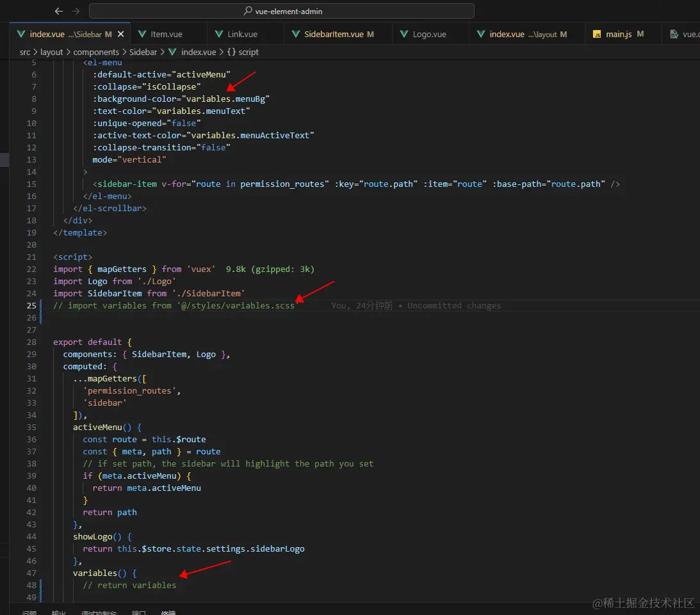Click the 'Sidebar' breadcrumb segment
Viewport: 700px width, 615px height.
coord(143,52)
